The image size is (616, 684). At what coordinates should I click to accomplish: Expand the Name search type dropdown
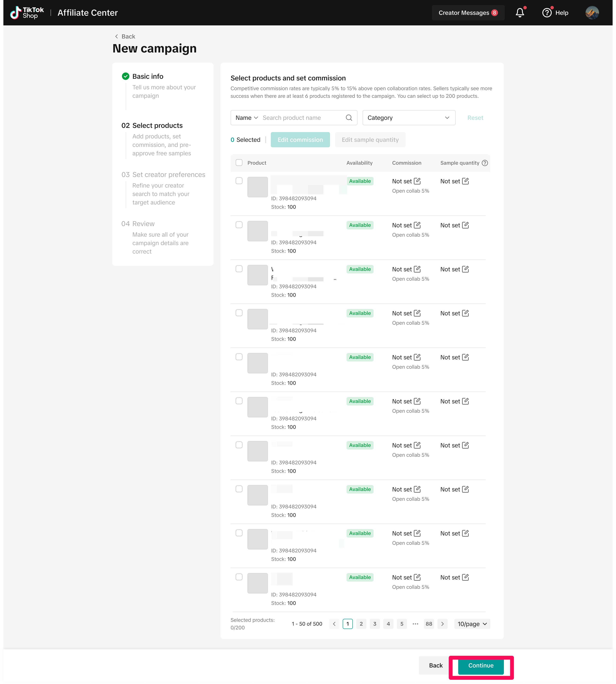pyautogui.click(x=247, y=118)
